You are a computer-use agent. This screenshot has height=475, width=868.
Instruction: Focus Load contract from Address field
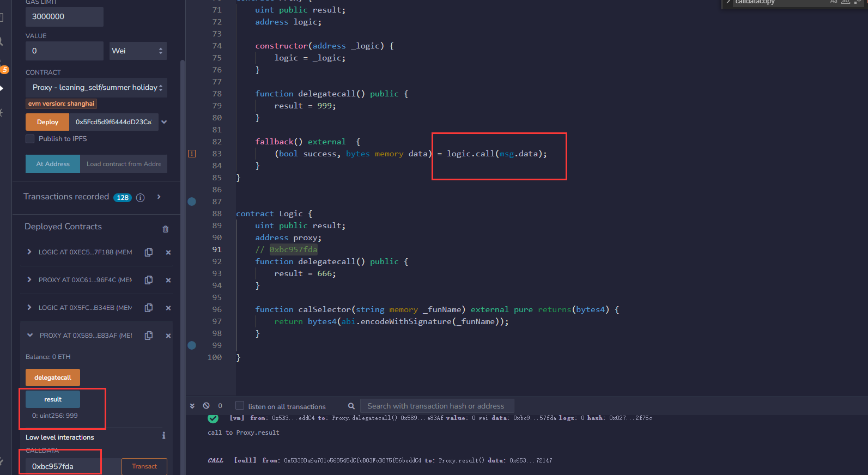(x=124, y=164)
